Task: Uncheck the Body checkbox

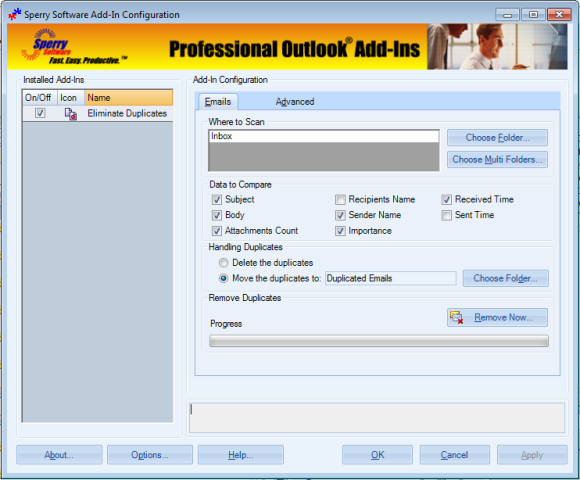Action: tap(217, 215)
